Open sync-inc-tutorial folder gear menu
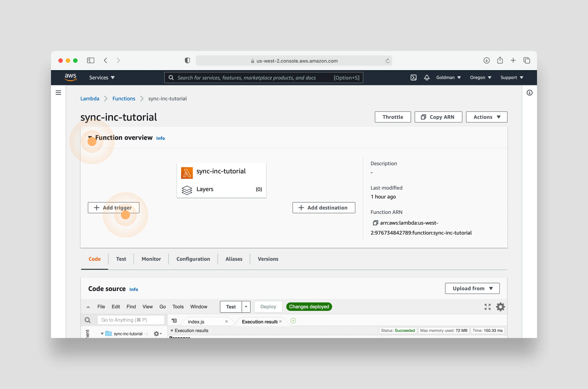The width and height of the screenshot is (588, 389). coord(157,334)
